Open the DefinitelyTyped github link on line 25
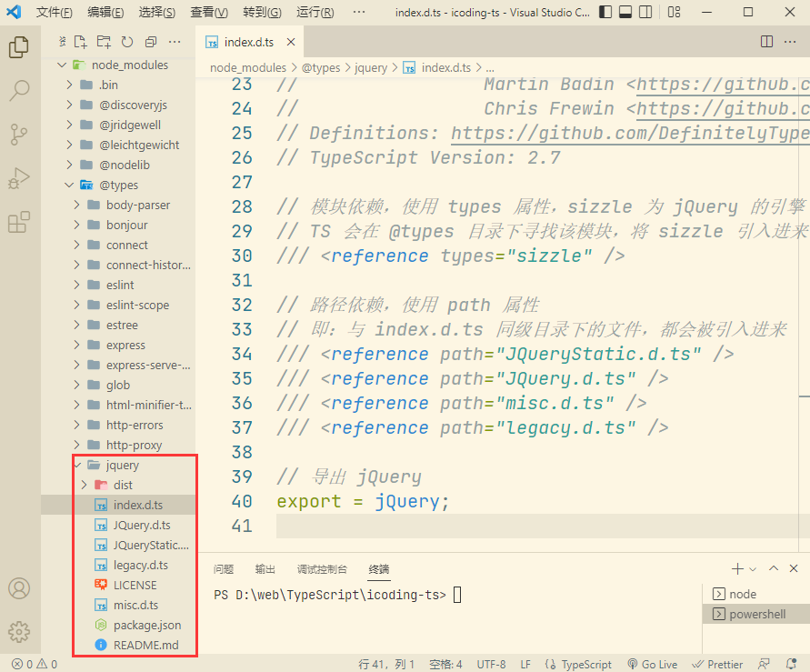Screen dimensions: 810x672 (630, 134)
